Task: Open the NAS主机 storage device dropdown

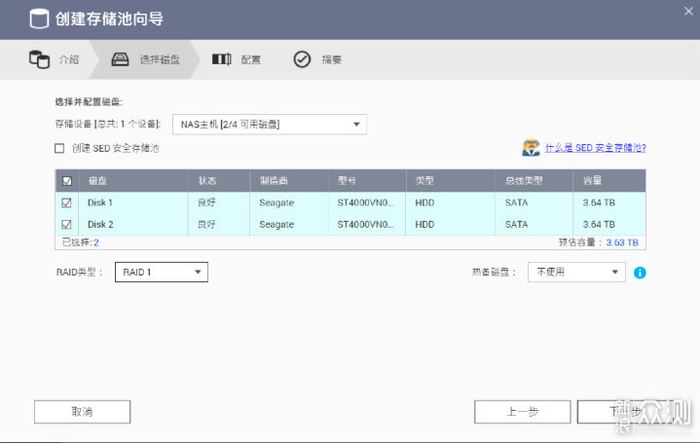Action: point(270,124)
